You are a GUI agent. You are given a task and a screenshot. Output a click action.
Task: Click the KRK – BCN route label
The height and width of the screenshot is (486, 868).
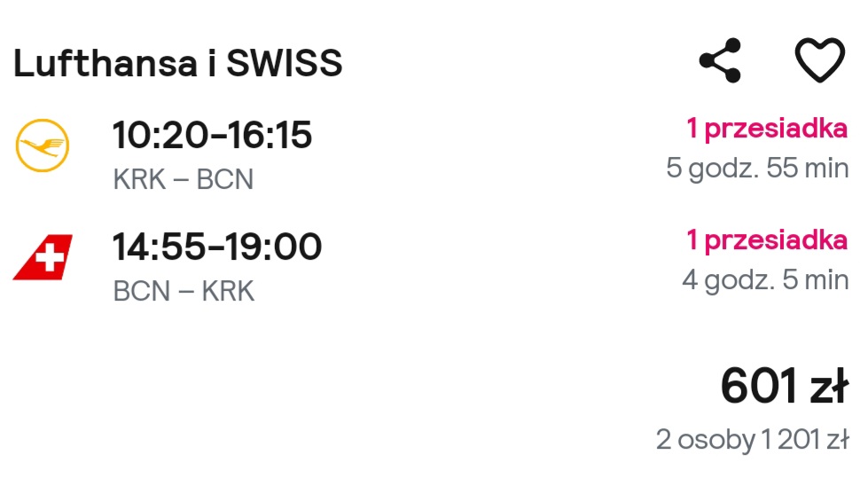coord(184,179)
